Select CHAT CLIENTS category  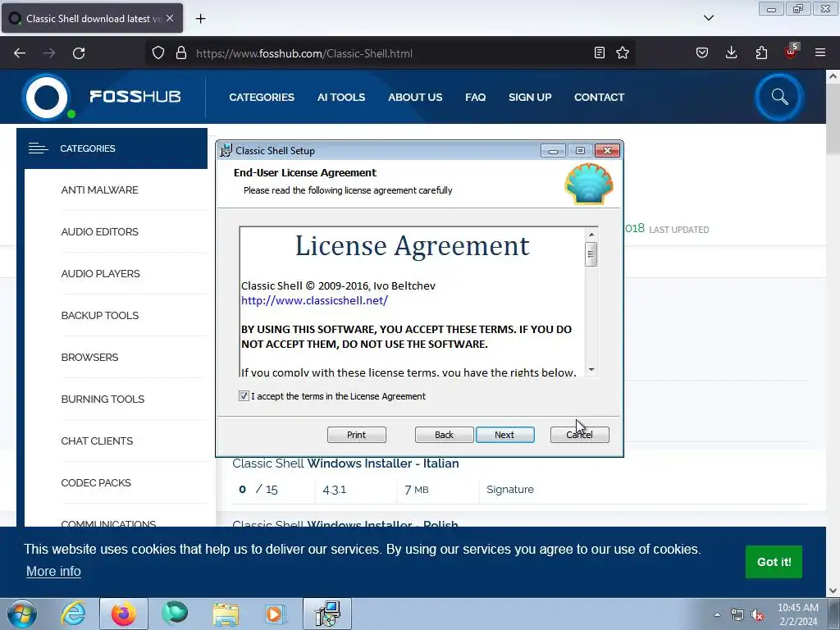coord(97,441)
